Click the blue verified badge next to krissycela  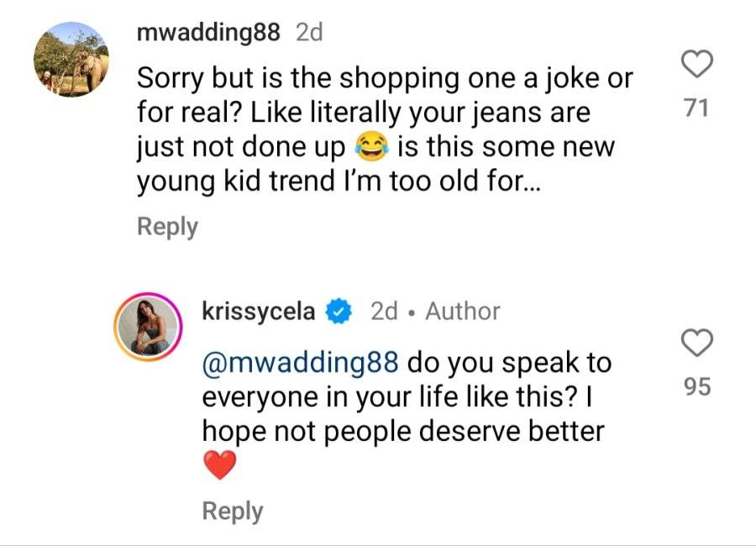(339, 311)
